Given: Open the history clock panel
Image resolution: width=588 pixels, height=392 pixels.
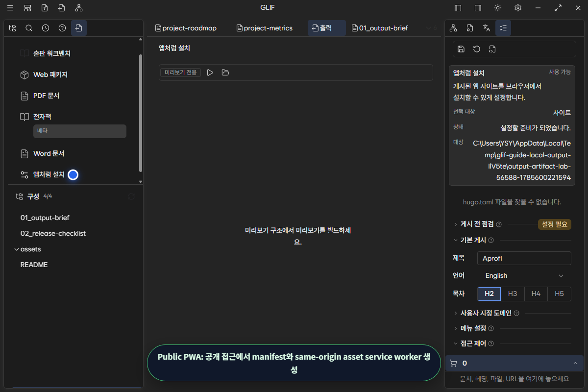Looking at the screenshot, I should pos(46,28).
